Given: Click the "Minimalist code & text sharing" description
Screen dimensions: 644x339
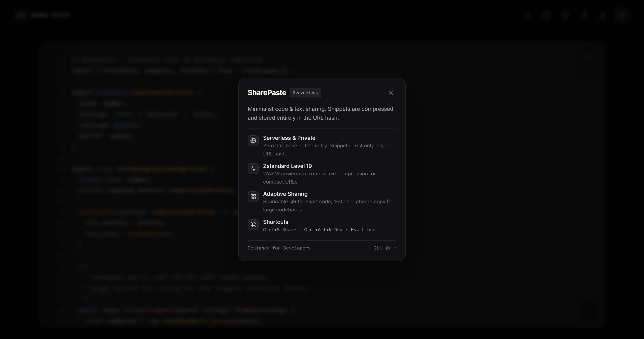Looking at the screenshot, I should coord(320,113).
